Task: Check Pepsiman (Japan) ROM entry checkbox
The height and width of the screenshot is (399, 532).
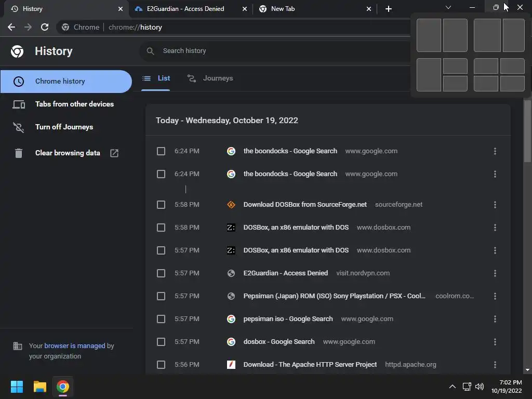Action: tap(161, 296)
